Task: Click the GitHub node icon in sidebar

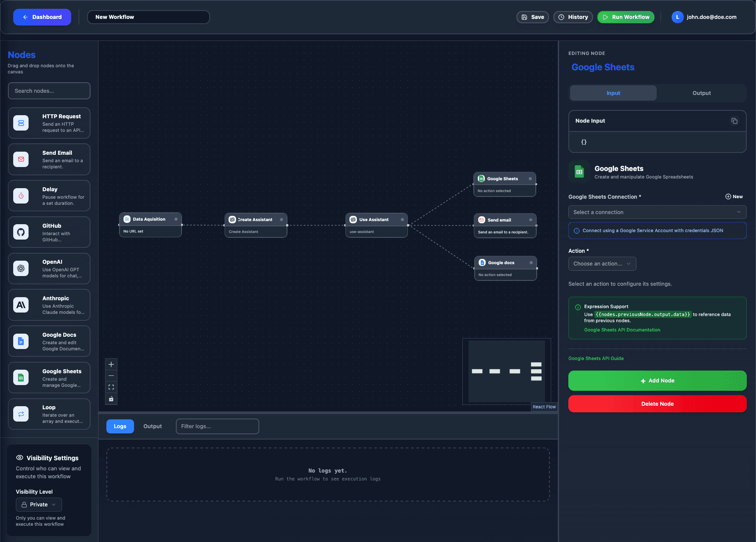Action: point(21,232)
